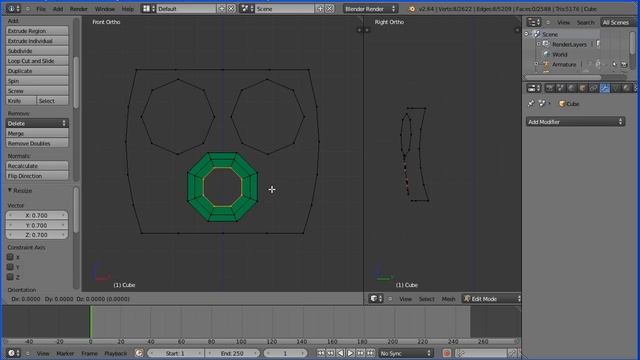This screenshot has height=360, width=640.
Task: Click the Resize vector X: 0.700 field
Action: coord(37,215)
